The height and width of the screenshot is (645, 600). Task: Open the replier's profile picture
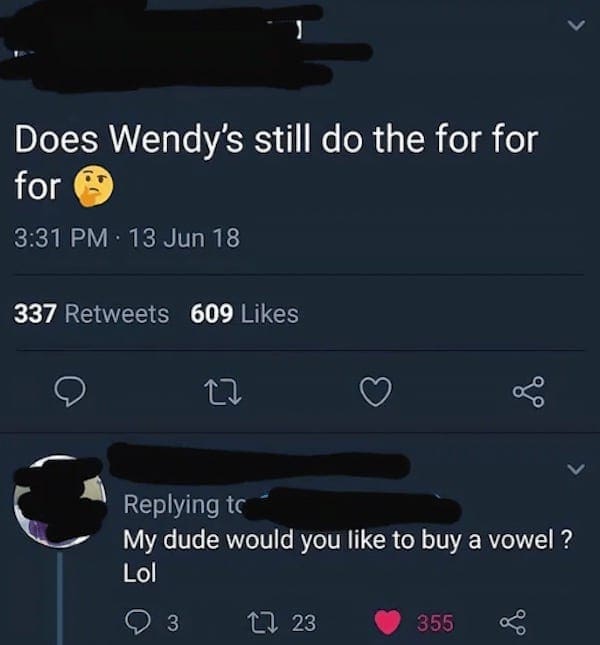pyautogui.click(x=60, y=501)
